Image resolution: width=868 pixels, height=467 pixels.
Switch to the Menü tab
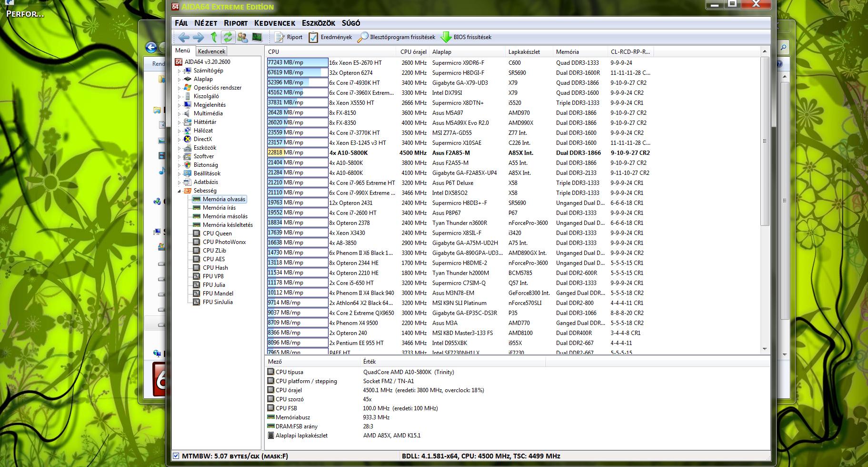(183, 51)
